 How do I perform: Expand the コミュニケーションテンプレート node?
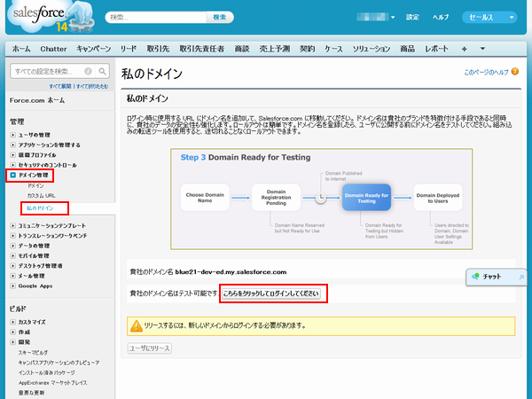(x=13, y=225)
